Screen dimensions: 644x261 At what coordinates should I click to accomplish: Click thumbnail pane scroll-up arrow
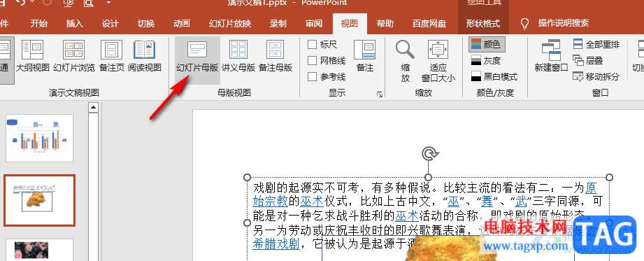click(93, 108)
